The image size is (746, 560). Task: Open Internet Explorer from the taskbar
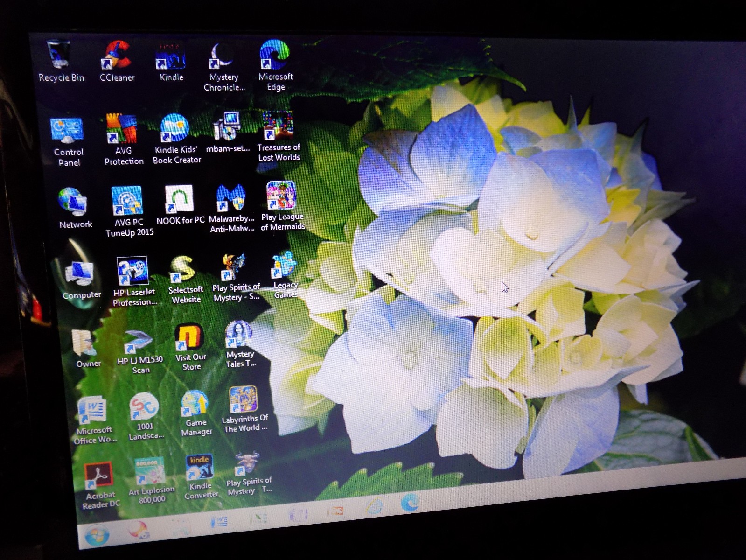(x=375, y=507)
